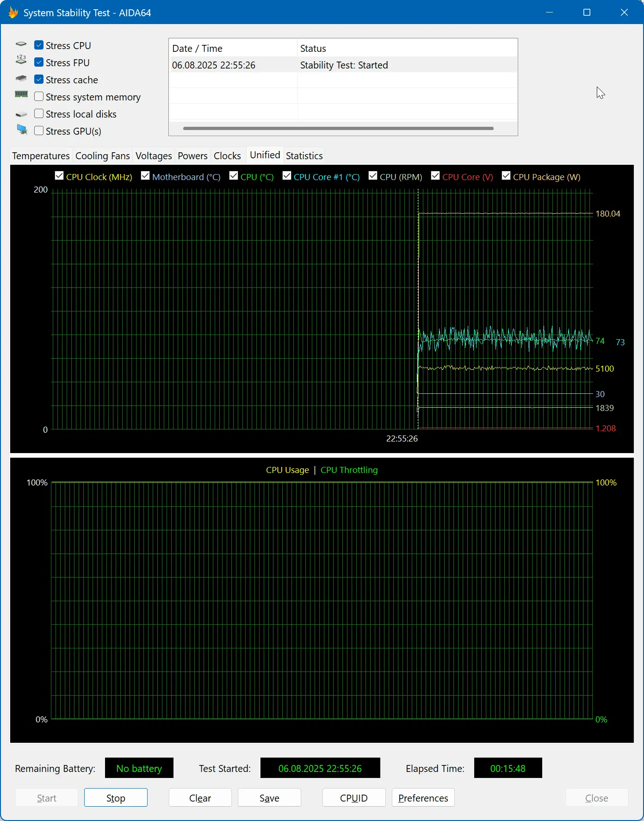This screenshot has width=644, height=821.
Task: Open the Powers tab
Action: point(192,156)
